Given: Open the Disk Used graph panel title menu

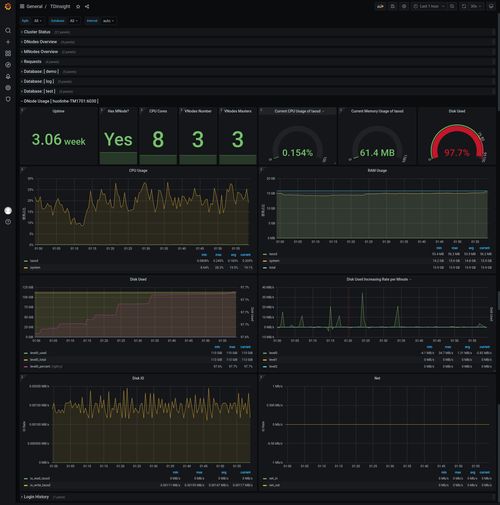Looking at the screenshot, I should coord(138,279).
